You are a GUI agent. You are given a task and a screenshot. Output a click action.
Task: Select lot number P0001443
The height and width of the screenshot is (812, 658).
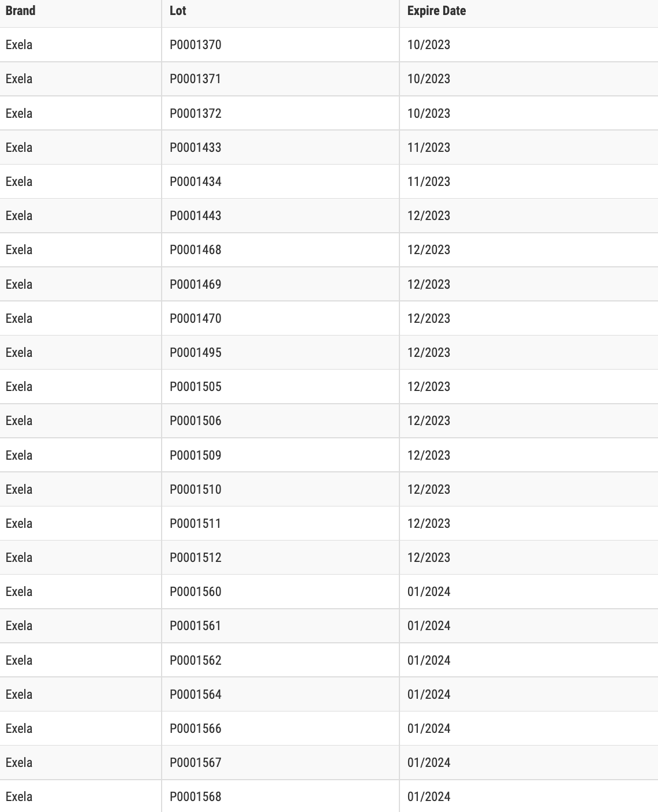tap(196, 216)
